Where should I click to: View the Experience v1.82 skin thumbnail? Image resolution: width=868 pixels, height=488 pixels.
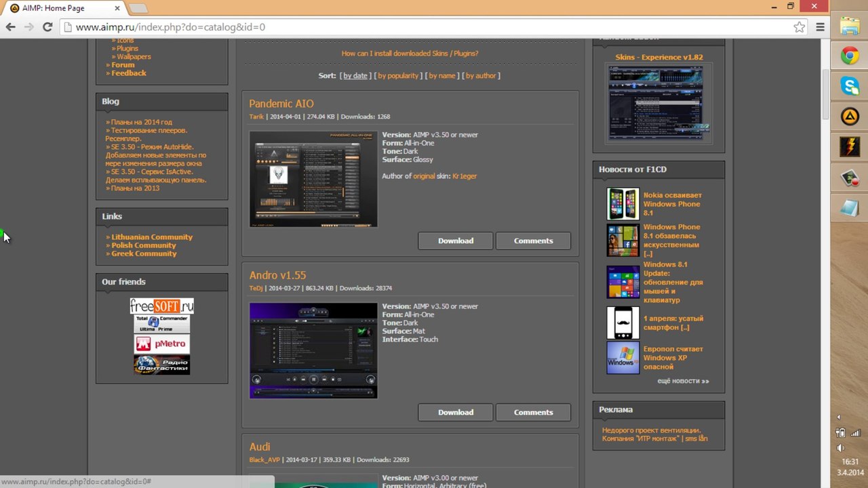click(x=658, y=102)
